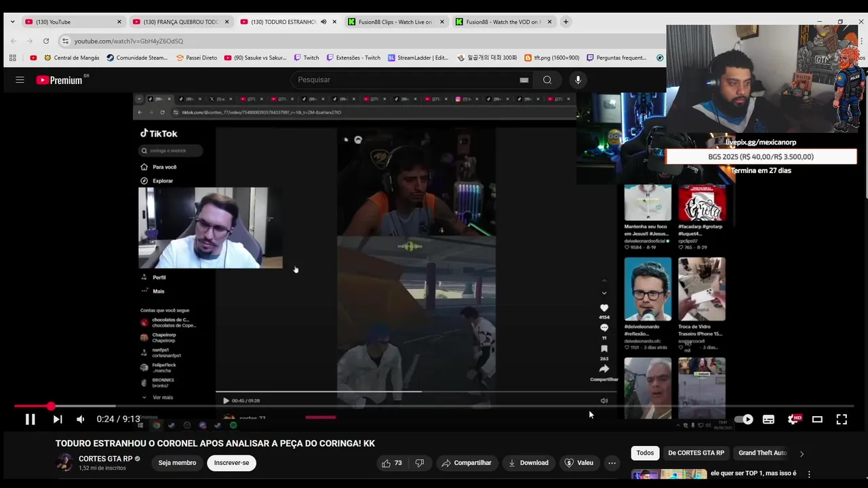
Task: Click the Compartilhar share button
Action: pos(466,463)
